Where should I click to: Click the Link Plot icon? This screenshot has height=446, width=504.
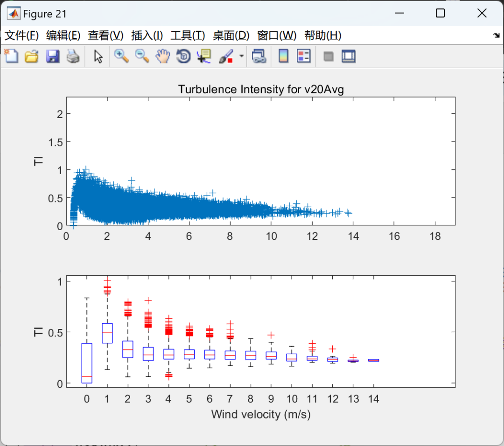(259, 56)
